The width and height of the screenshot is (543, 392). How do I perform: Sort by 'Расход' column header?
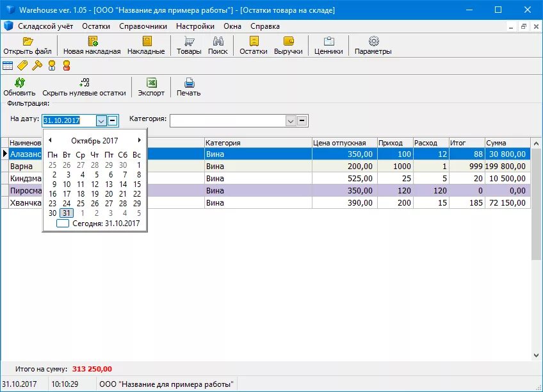click(431, 143)
